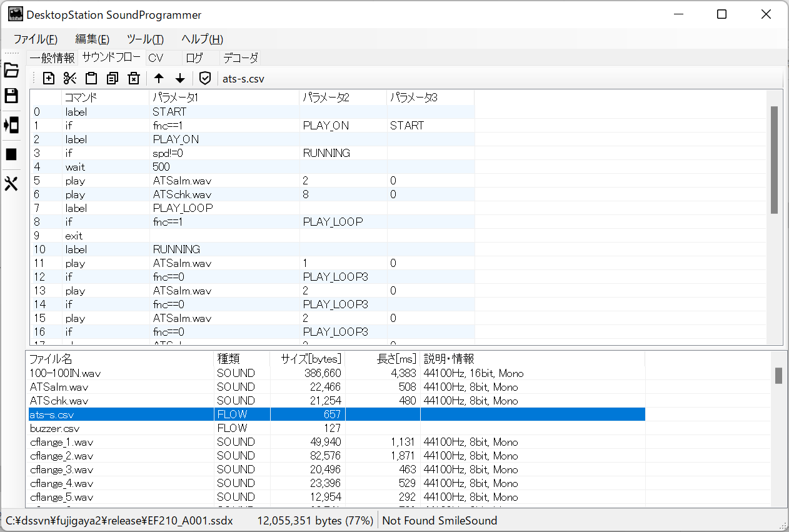This screenshot has height=532, width=789.
Task: Click the write-to-decoder icon in left sidebar
Action: [x=11, y=125]
